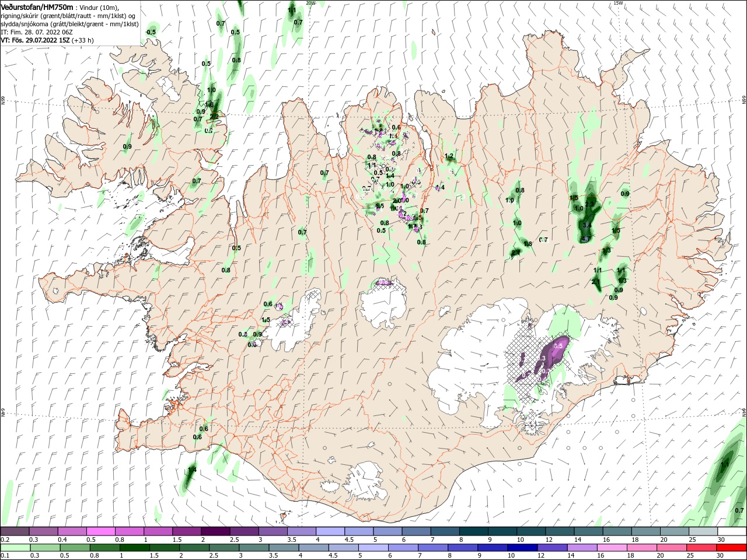Click the light grey swatch labeled 25 in upper legend row
This screenshot has width=747, height=560.
pos(703,531)
